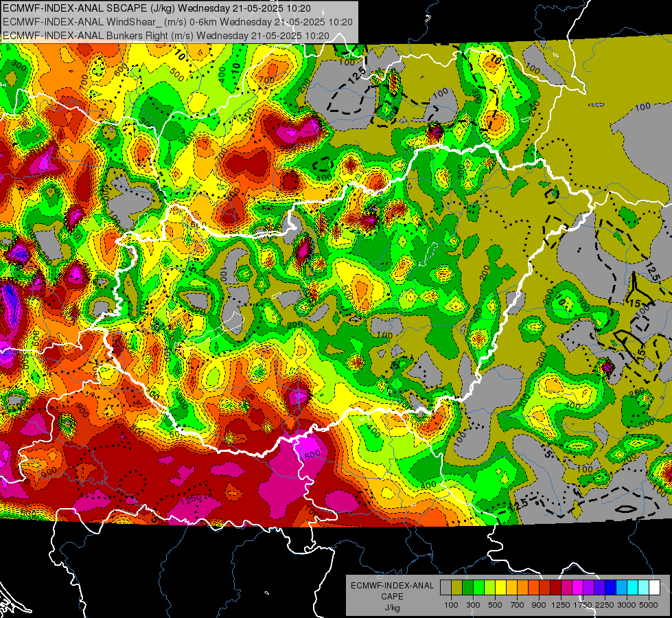Select the dark red legend swatch
The image size is (672, 618).
pos(555,588)
